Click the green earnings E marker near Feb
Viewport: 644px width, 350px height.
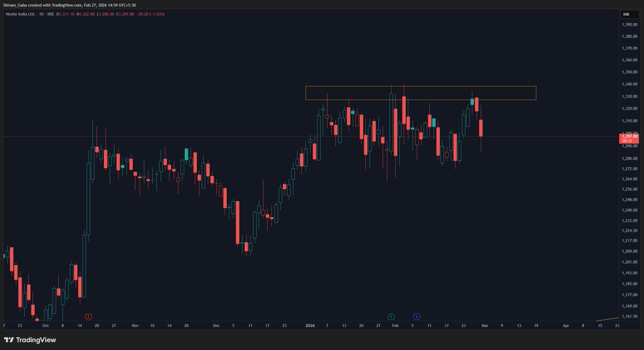tap(391, 316)
